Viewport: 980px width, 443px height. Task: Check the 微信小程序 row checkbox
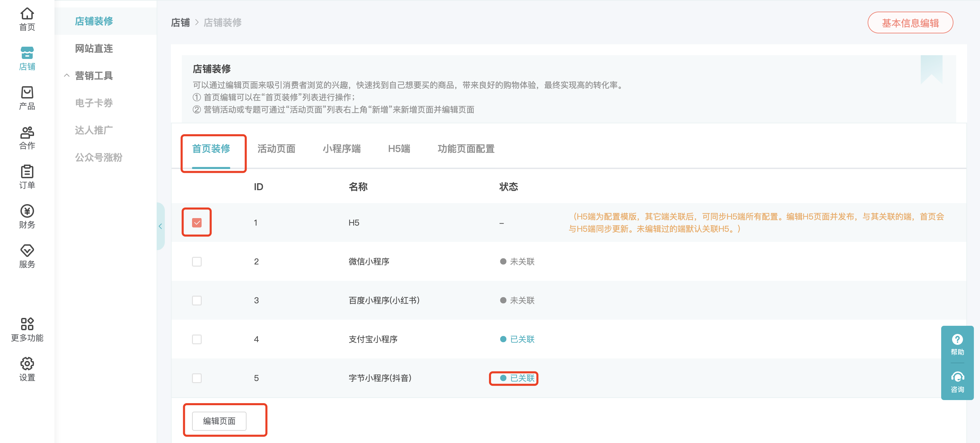[x=197, y=261]
